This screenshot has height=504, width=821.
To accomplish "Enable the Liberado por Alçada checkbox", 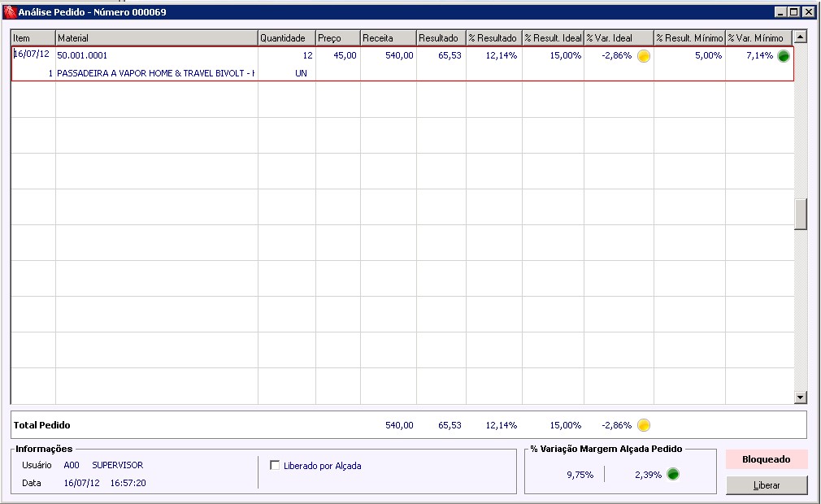I will [275, 465].
